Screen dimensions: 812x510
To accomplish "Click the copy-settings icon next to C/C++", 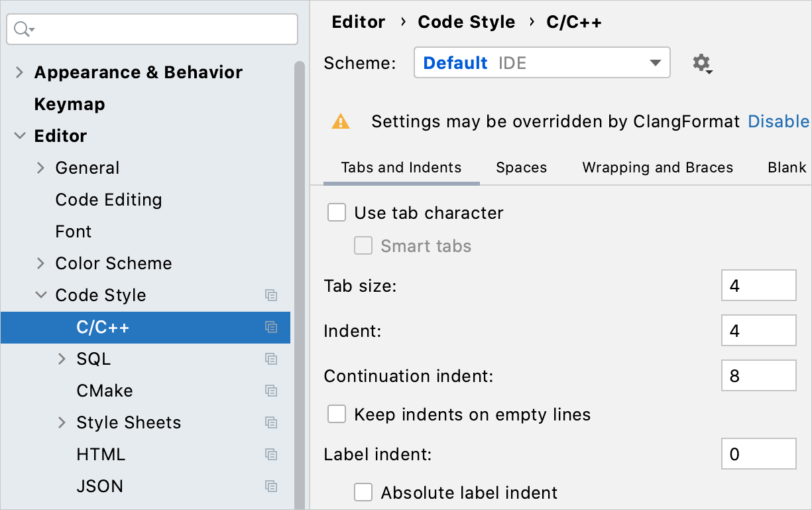I will click(271, 327).
